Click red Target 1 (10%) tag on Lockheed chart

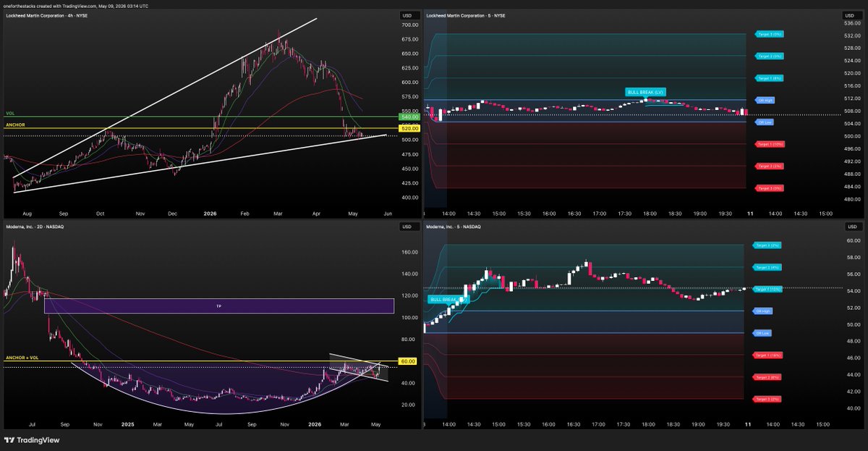[x=770, y=144]
